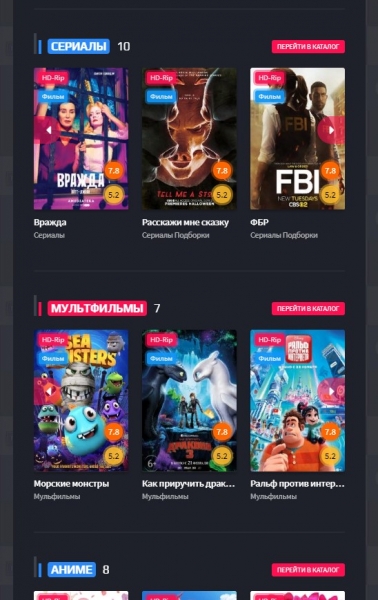Open the Как приручить дракона poster
The height and width of the screenshot is (600, 378).
pos(189,400)
